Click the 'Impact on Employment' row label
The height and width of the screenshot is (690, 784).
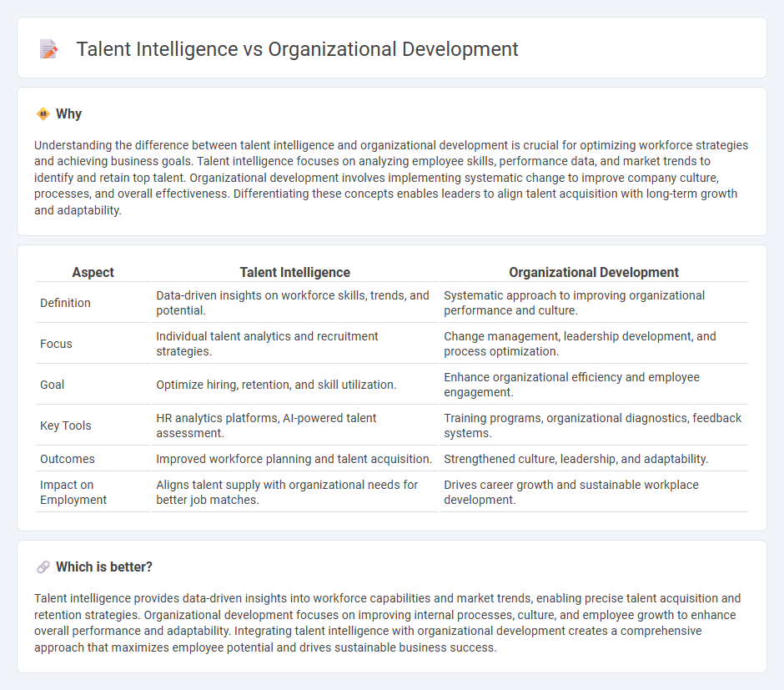coord(73,492)
